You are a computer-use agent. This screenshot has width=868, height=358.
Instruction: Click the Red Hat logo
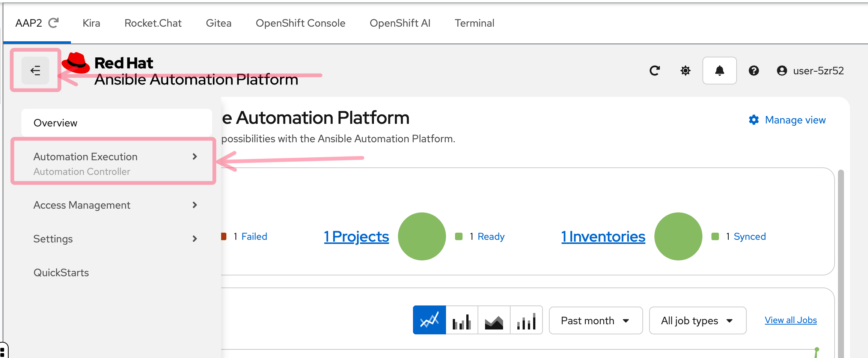point(75,63)
